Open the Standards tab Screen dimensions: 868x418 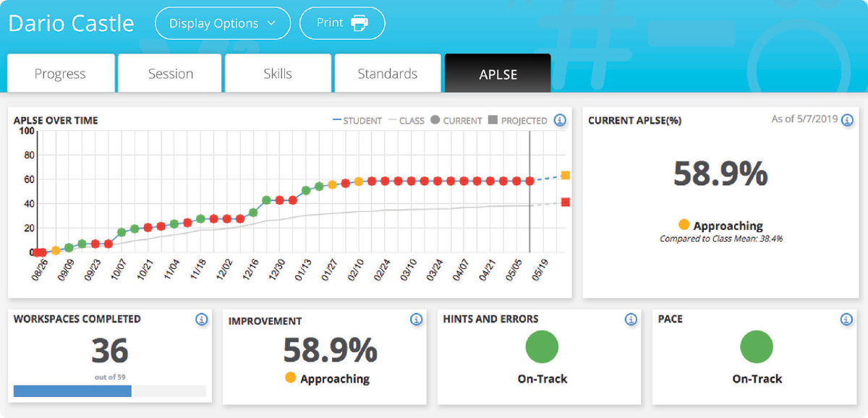(x=388, y=74)
